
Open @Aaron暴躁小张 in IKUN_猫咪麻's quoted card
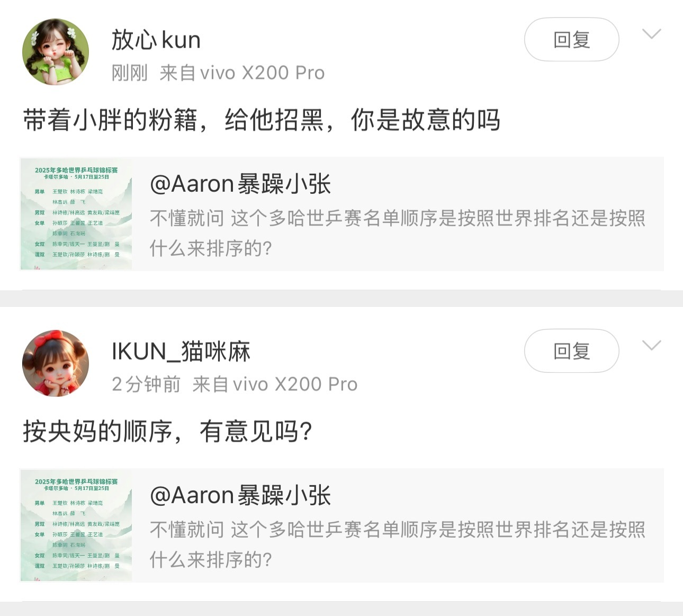(240, 495)
